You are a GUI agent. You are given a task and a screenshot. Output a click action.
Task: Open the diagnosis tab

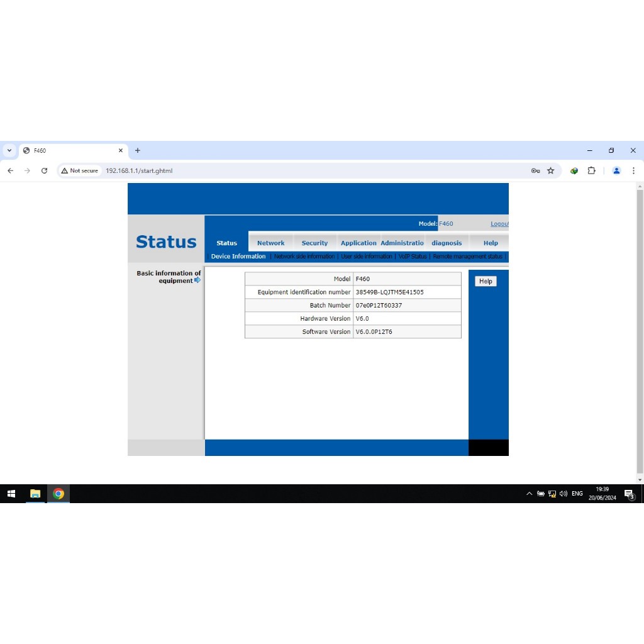[x=447, y=243]
